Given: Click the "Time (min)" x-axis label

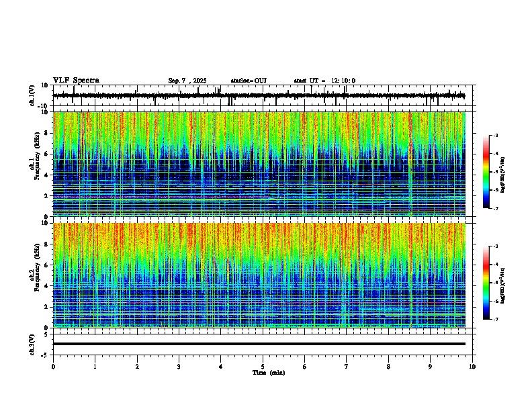Looking at the screenshot, I should point(269,373).
